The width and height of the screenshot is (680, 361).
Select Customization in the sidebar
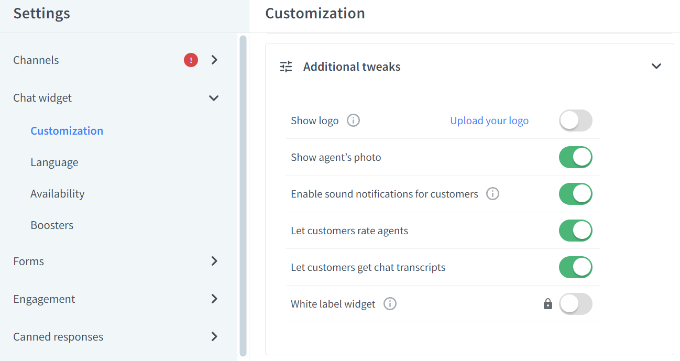[x=67, y=131]
